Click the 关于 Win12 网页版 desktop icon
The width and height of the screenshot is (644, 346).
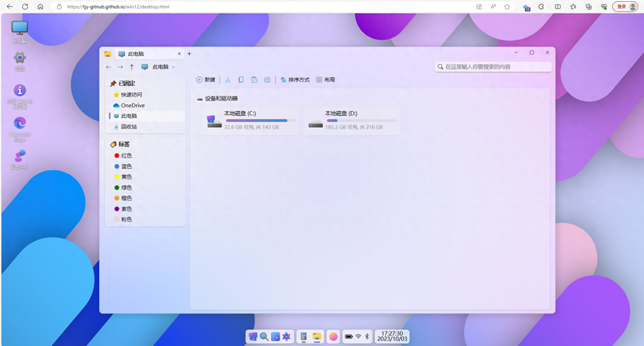coord(20,97)
